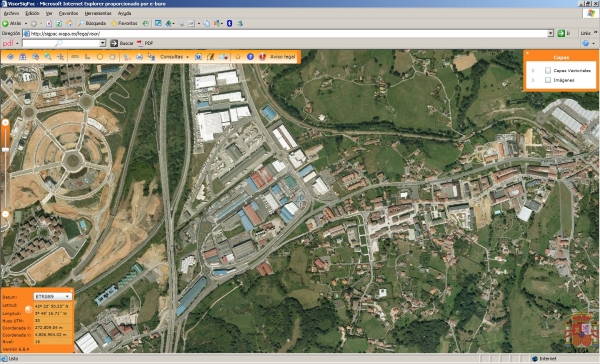Open the Favoritos menu in menu bar
This screenshot has height=364, width=600.
68,13
